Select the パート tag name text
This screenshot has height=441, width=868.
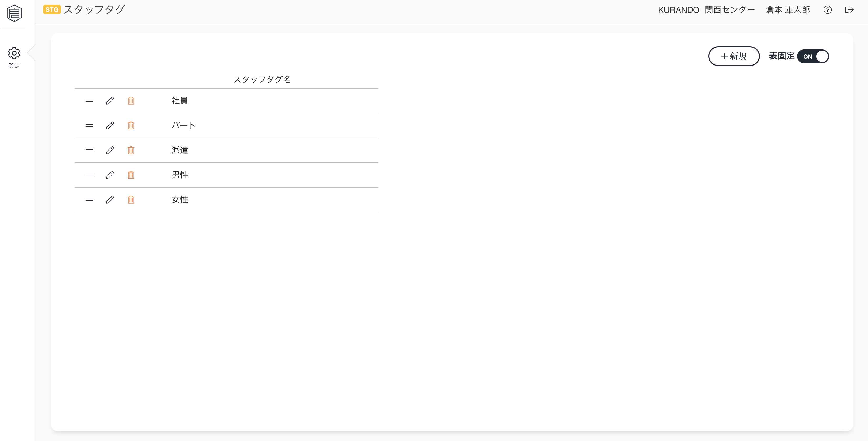184,126
